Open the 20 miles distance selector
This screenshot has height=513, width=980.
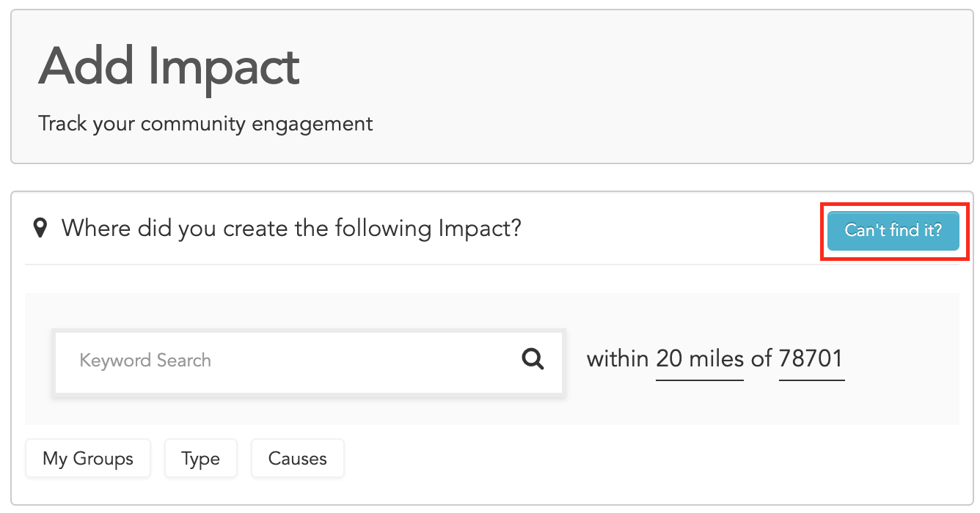[x=699, y=359]
